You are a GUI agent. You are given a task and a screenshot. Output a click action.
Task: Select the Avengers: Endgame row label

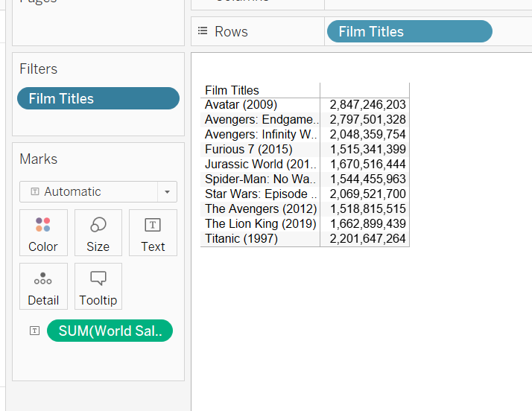[262, 119]
